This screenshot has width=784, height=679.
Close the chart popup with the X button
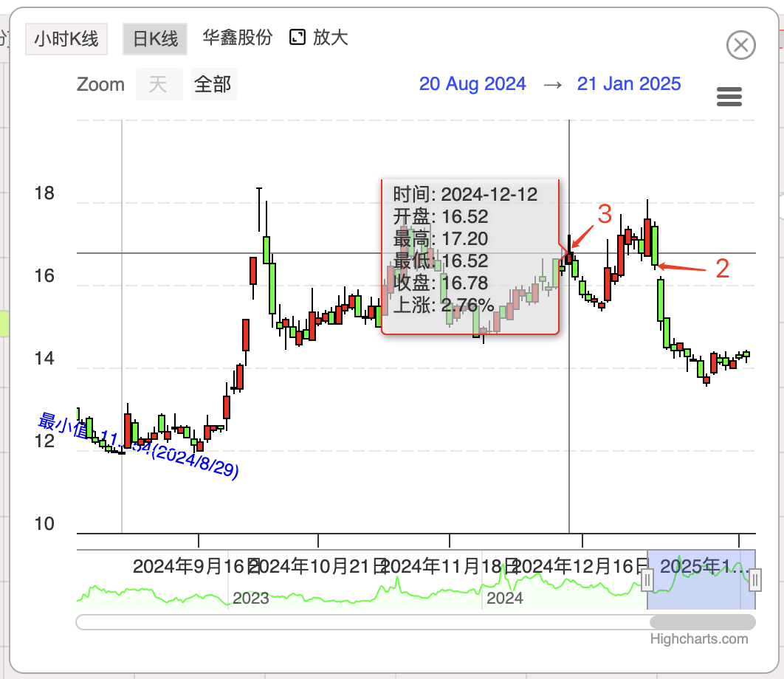741,45
